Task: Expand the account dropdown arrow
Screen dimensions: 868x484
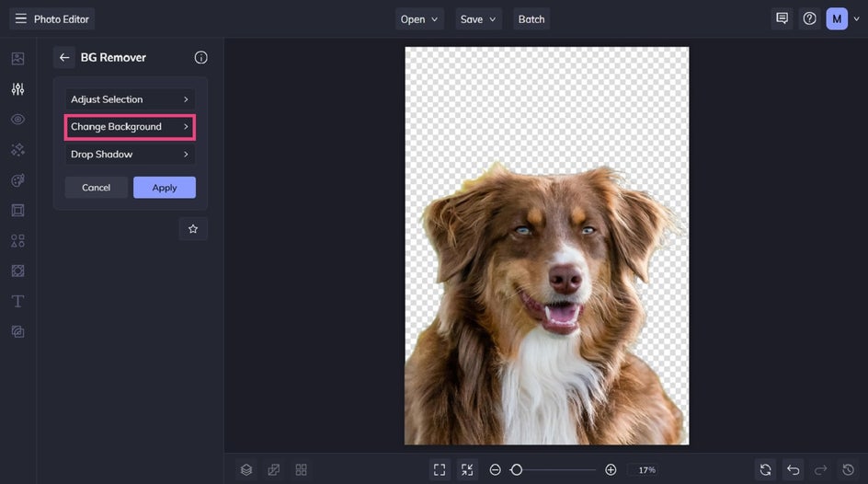Action: [856, 18]
